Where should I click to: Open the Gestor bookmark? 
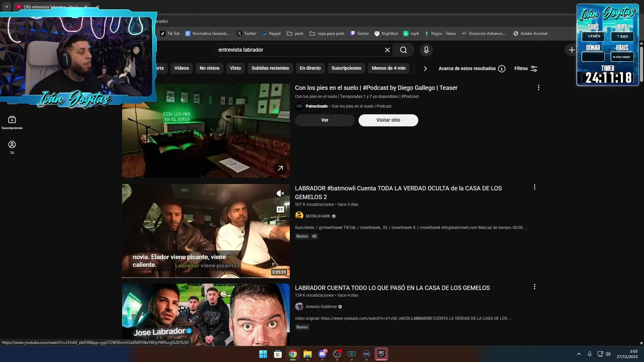(x=360, y=34)
